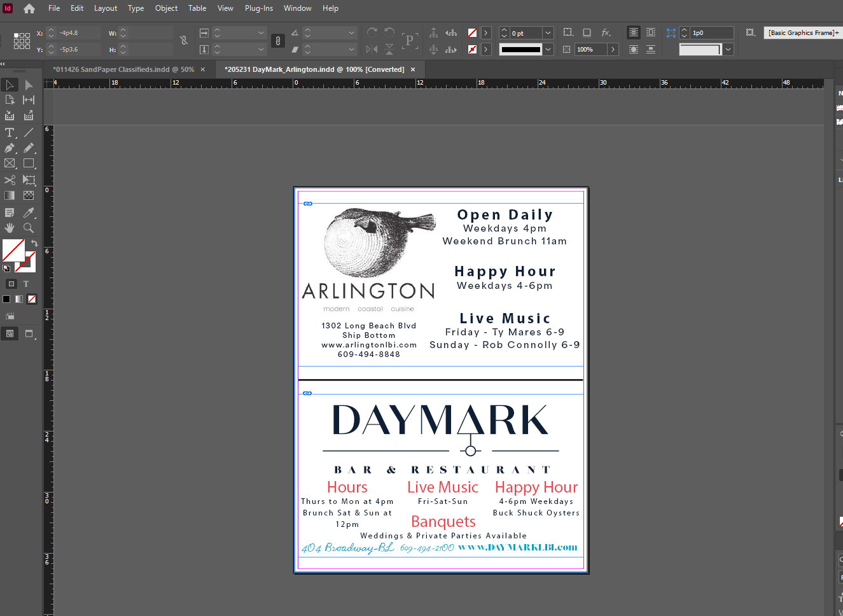Select the Selection tool arrow
Screen dimensions: 843x616
(x=10, y=85)
